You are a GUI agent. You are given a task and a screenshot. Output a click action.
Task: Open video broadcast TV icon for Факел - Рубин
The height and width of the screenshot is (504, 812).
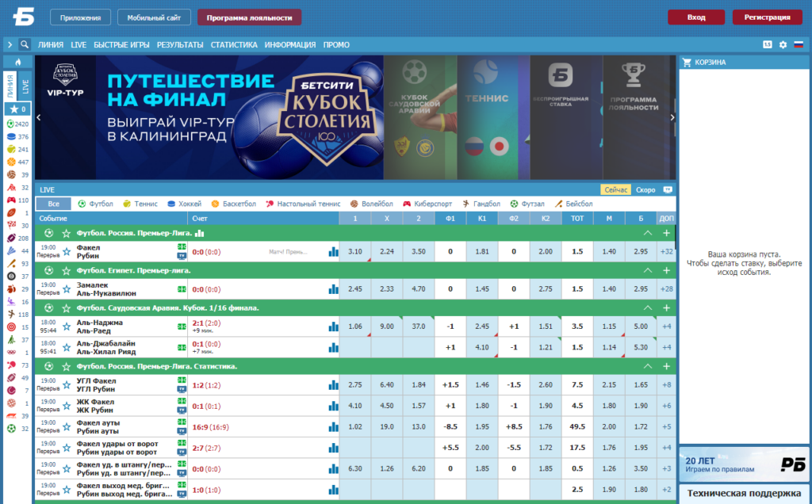pyautogui.click(x=182, y=256)
